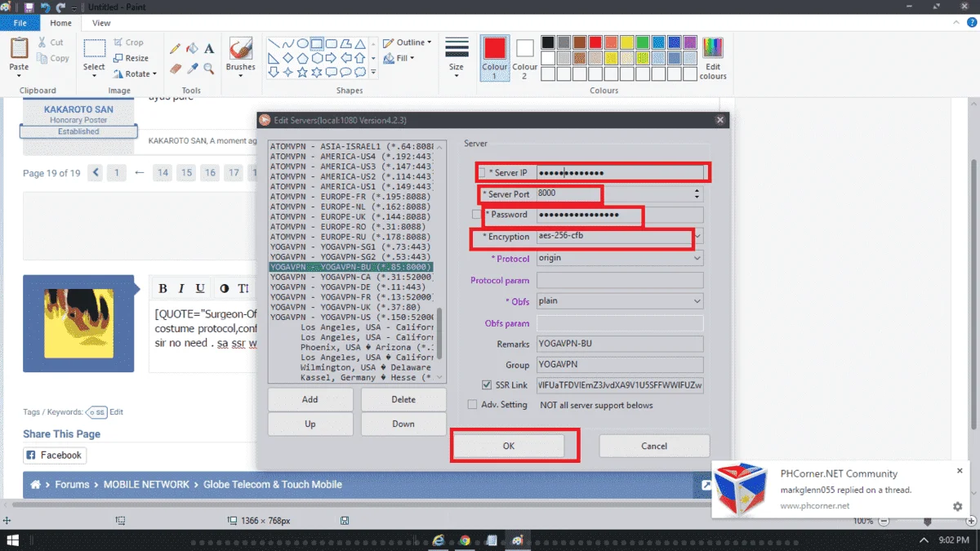Select Colour 1 as the active colour
This screenshot has width=980, height=551.
pos(494,58)
